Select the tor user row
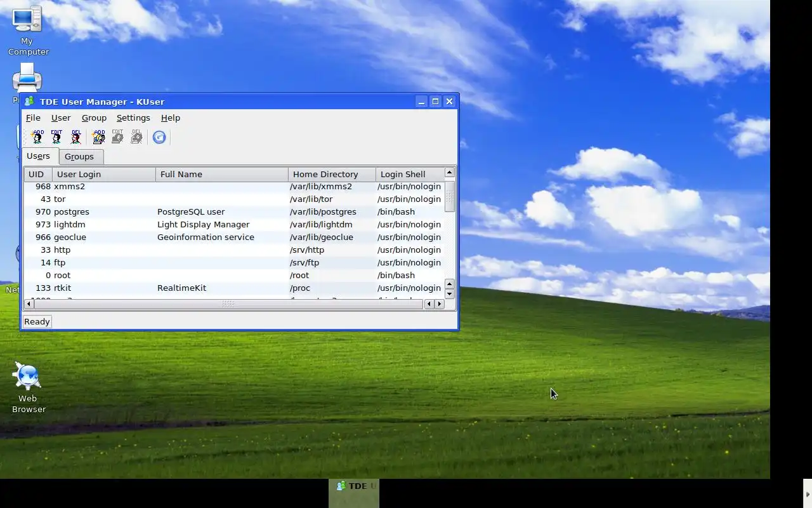The height and width of the screenshot is (508, 812). (234, 199)
